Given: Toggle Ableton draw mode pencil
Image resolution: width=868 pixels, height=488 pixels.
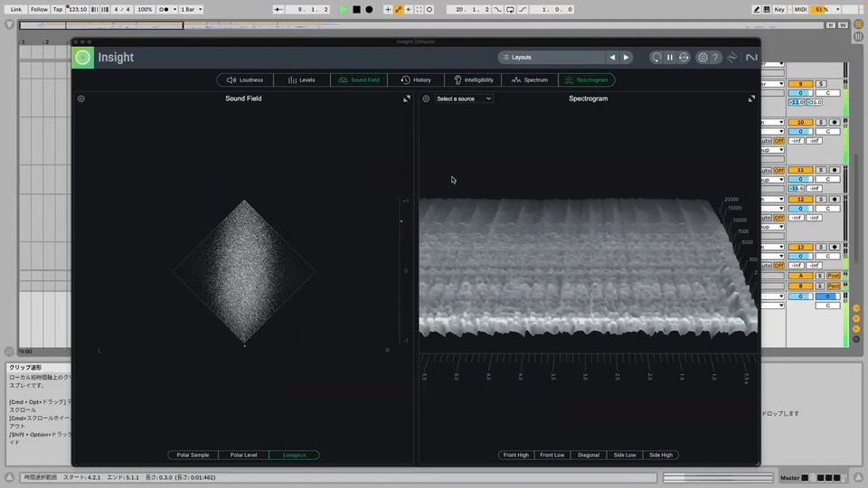Looking at the screenshot, I should pyautogui.click(x=756, y=9).
